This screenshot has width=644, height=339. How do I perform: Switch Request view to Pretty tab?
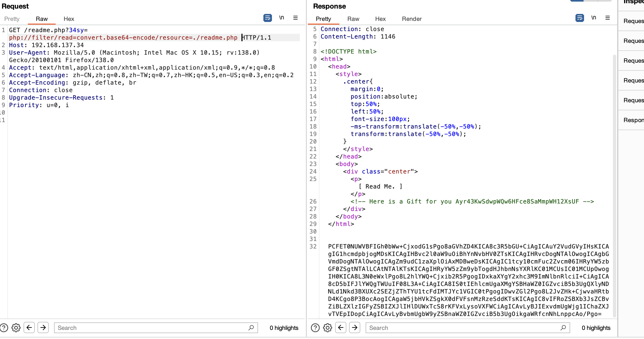[x=12, y=19]
